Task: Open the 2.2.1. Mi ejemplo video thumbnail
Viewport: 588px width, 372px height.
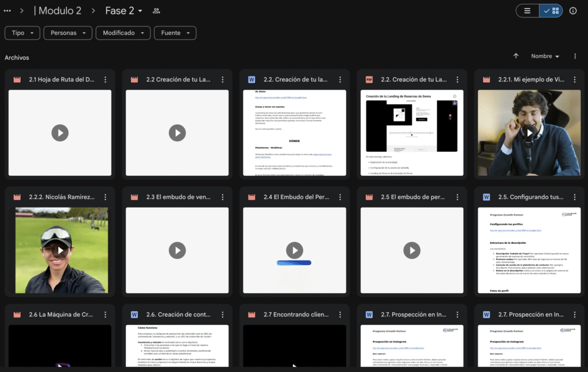Action: coord(527,133)
